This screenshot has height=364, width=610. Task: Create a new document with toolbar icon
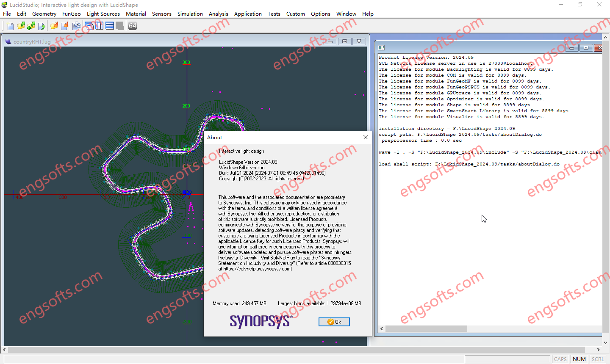coord(11,26)
